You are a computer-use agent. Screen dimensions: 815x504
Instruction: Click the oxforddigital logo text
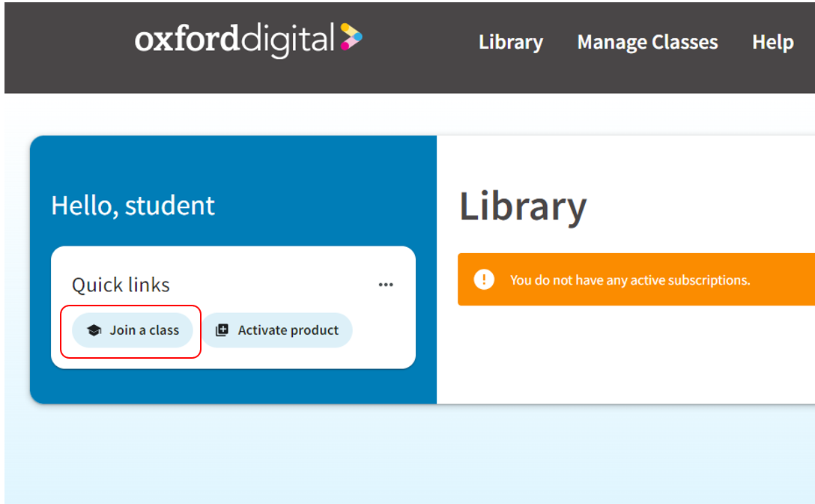[x=234, y=39]
